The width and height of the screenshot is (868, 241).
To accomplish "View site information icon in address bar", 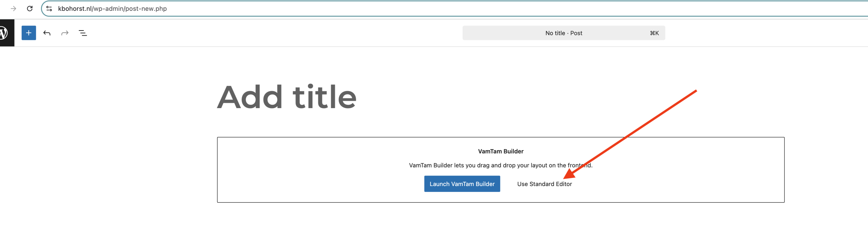I will (x=49, y=8).
